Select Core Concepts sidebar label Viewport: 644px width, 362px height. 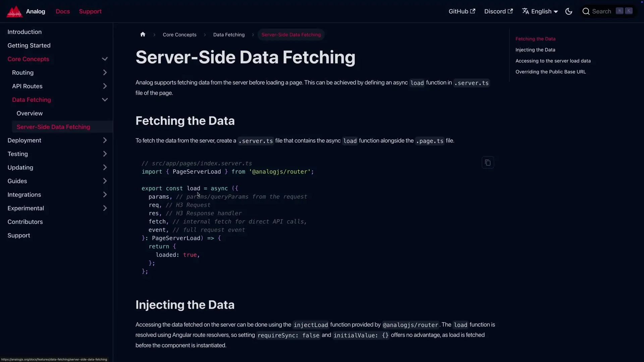pos(28,59)
